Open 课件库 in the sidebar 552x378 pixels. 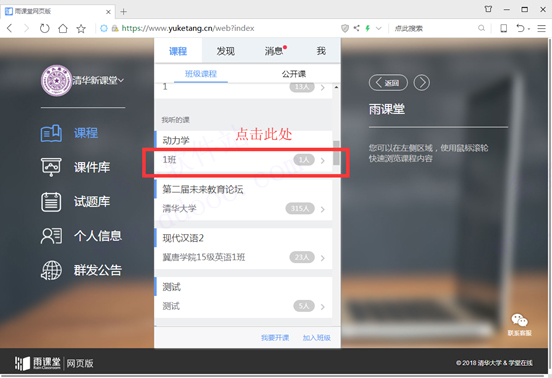click(x=75, y=167)
